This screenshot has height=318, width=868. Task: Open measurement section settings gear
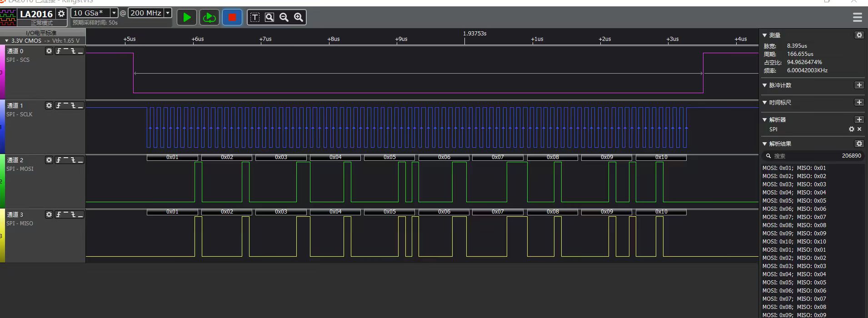coord(859,35)
